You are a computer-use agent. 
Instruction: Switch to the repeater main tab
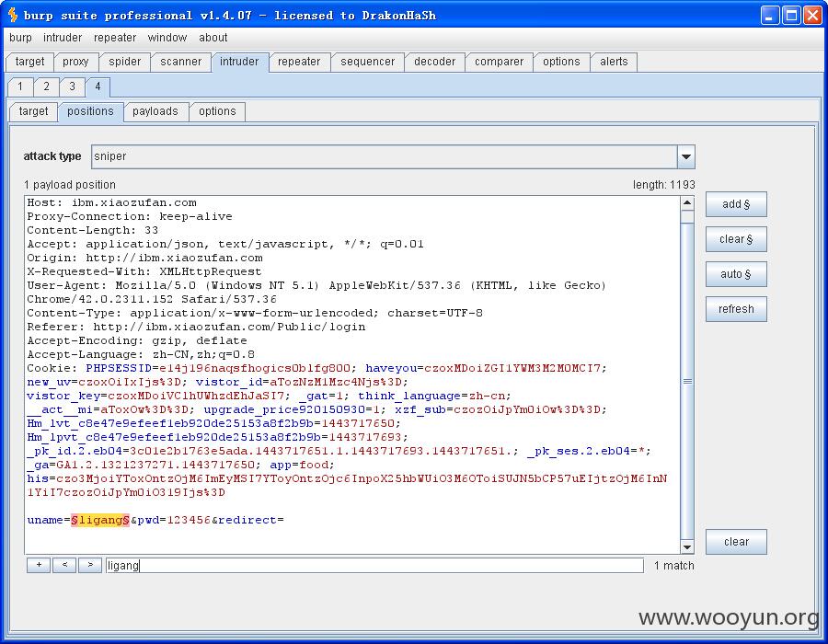[x=299, y=62]
